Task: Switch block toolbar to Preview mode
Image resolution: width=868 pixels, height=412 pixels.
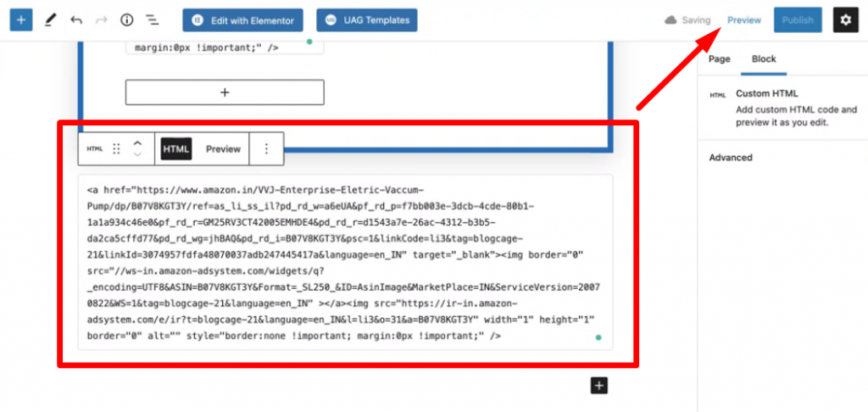Action: (x=223, y=149)
